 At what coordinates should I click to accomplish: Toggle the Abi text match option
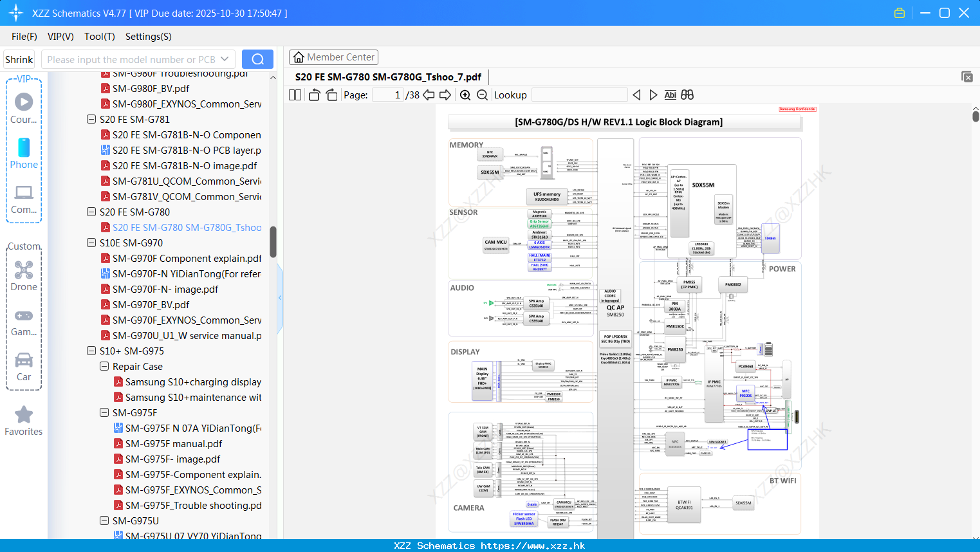point(670,95)
